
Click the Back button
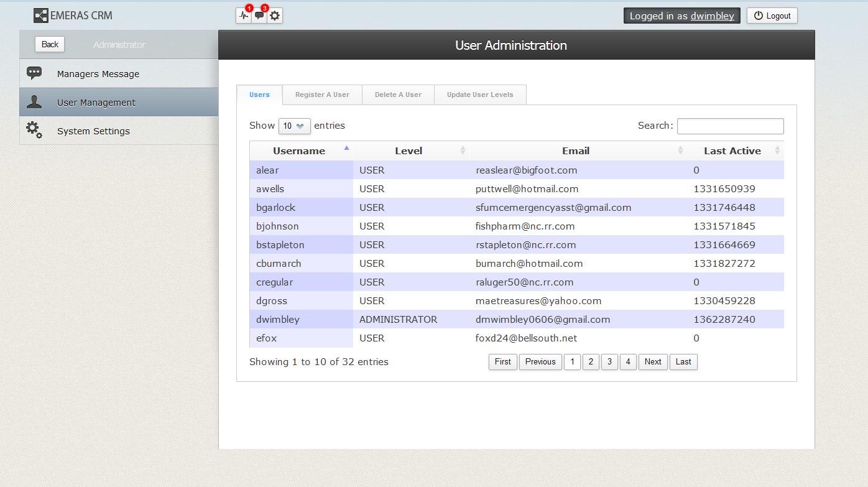coord(50,44)
